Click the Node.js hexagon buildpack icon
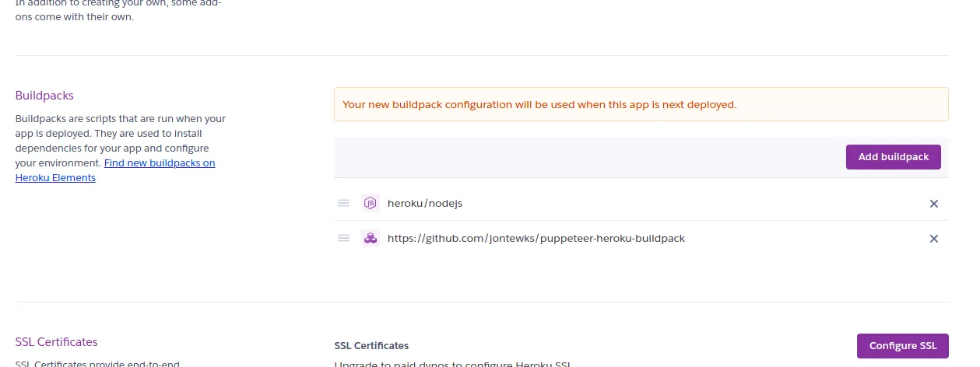Screen dimensions: 980x367 click(x=371, y=203)
